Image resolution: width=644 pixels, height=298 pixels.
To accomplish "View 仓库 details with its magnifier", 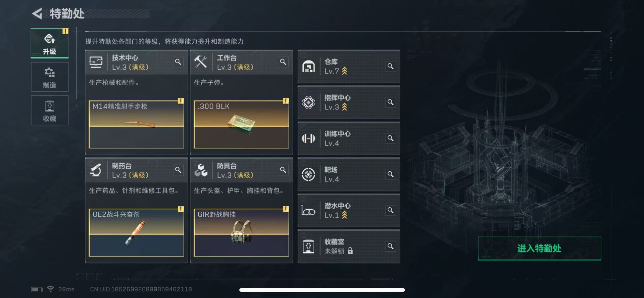I will pos(391,66).
